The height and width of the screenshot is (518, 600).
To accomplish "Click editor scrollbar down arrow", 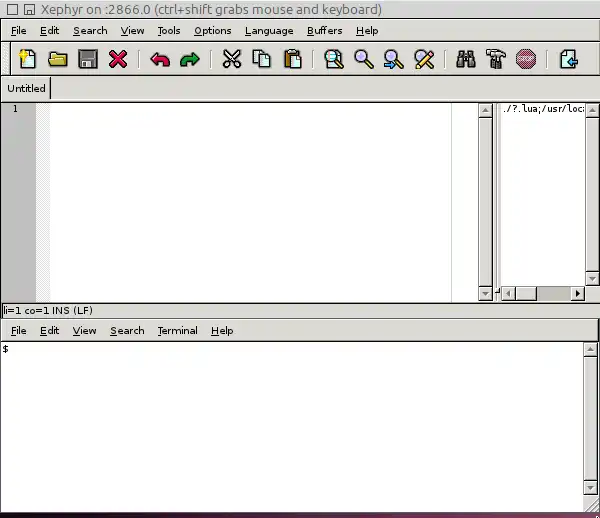I will click(x=485, y=294).
